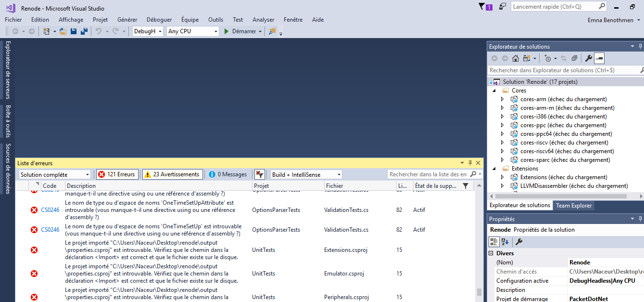The height and width of the screenshot is (302, 644).
Task: Click the Property Pages wrench in the Propriétés panel
Action: 519,242
